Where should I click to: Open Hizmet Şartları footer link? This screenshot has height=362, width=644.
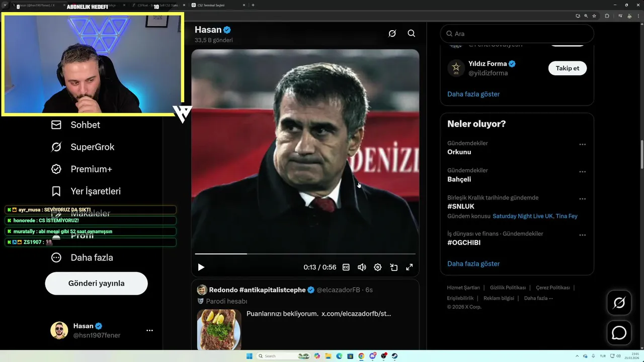coord(463,288)
